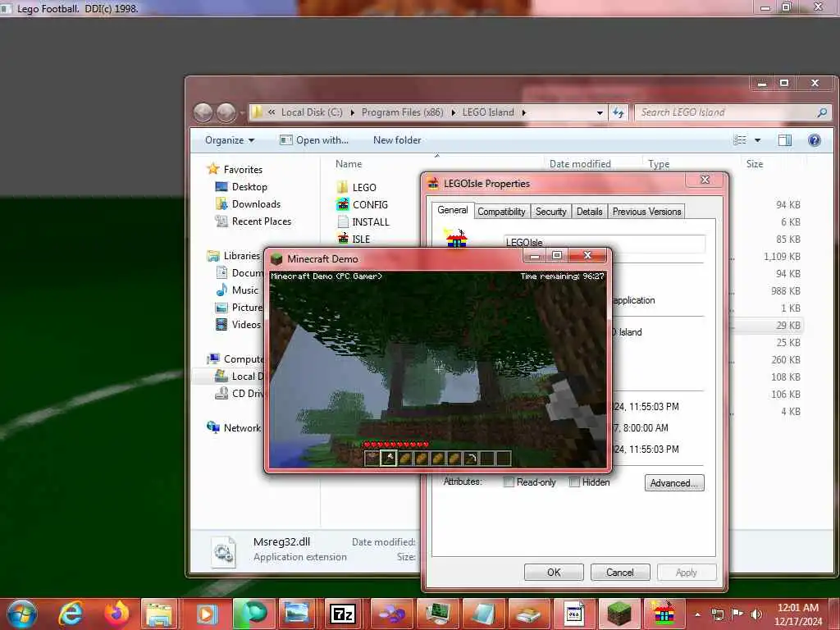Select the first Minecraft hotbar slot
840x630 pixels.
coord(372,458)
